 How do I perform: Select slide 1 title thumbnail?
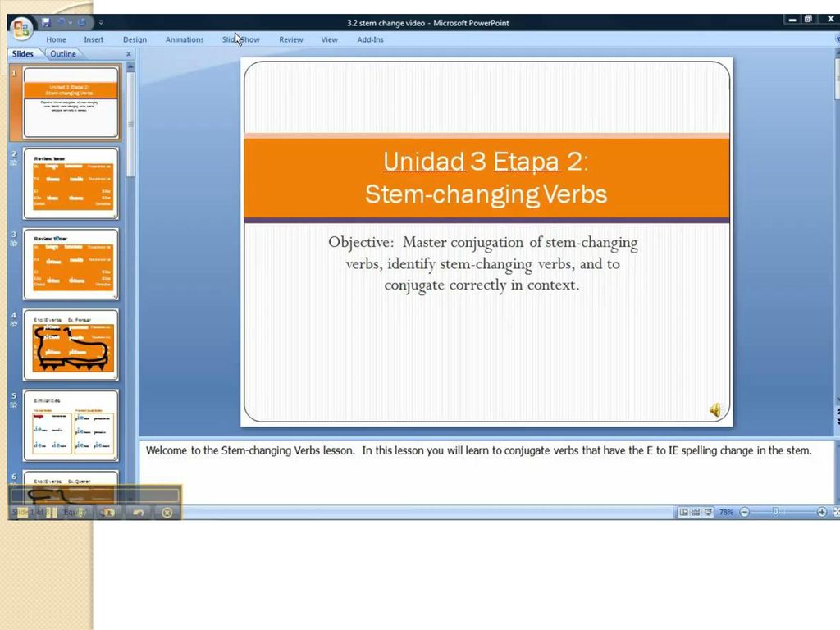point(71,103)
